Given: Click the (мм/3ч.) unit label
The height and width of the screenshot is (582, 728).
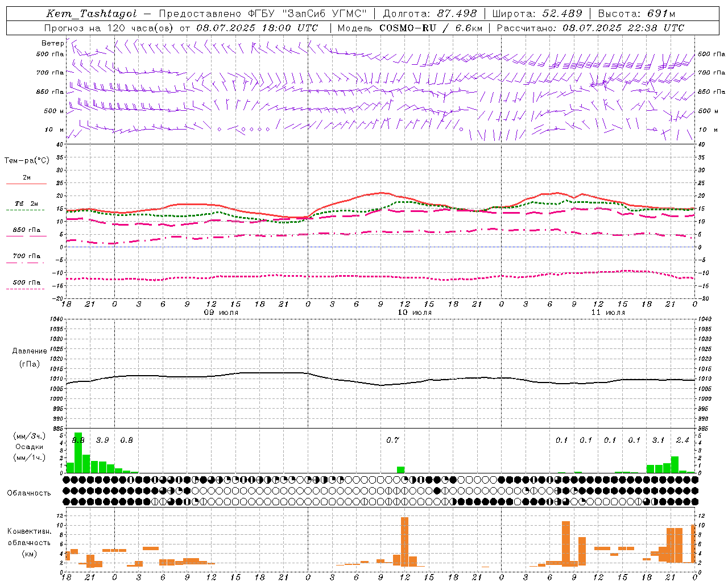Looking at the screenshot, I should point(30,436).
